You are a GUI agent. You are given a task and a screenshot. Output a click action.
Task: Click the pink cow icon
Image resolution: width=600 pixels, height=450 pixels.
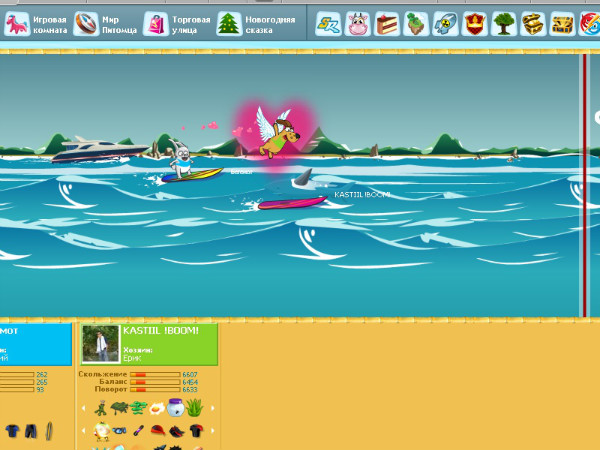358,24
